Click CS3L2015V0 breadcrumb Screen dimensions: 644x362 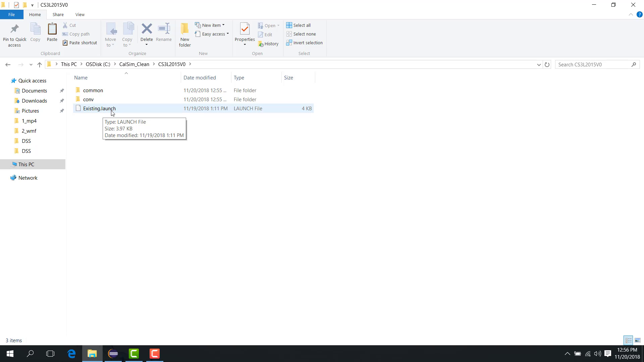pos(172,64)
